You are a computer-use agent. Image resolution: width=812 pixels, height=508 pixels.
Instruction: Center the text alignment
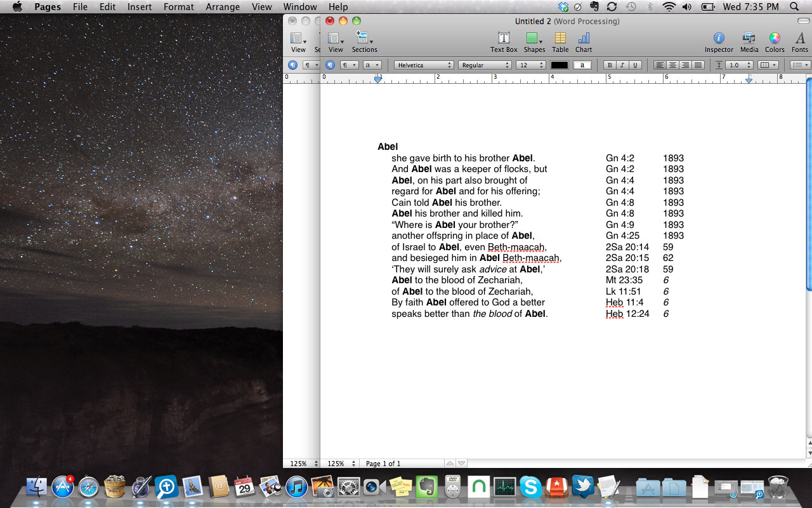pyautogui.click(x=672, y=65)
